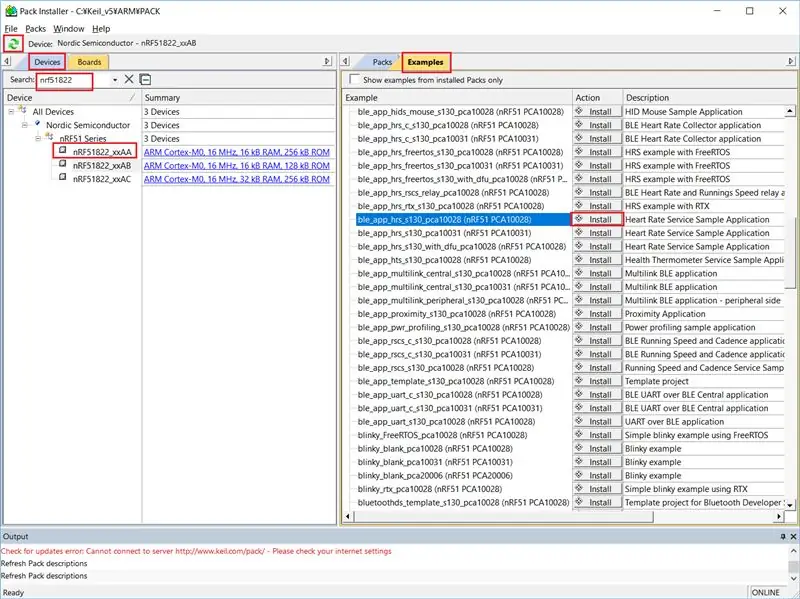
Task: Click install icon for ble_app_hrs_freertos_s130_pca10028
Action: 579,152
